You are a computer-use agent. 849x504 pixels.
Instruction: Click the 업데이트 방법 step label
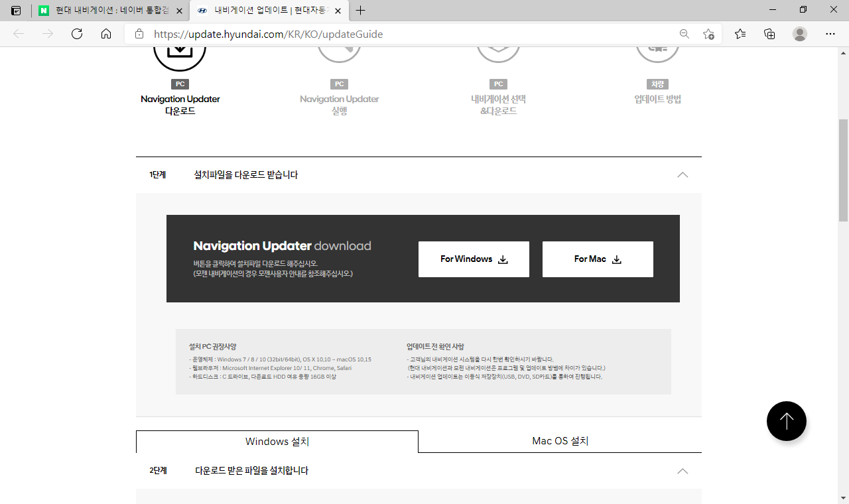point(657,99)
